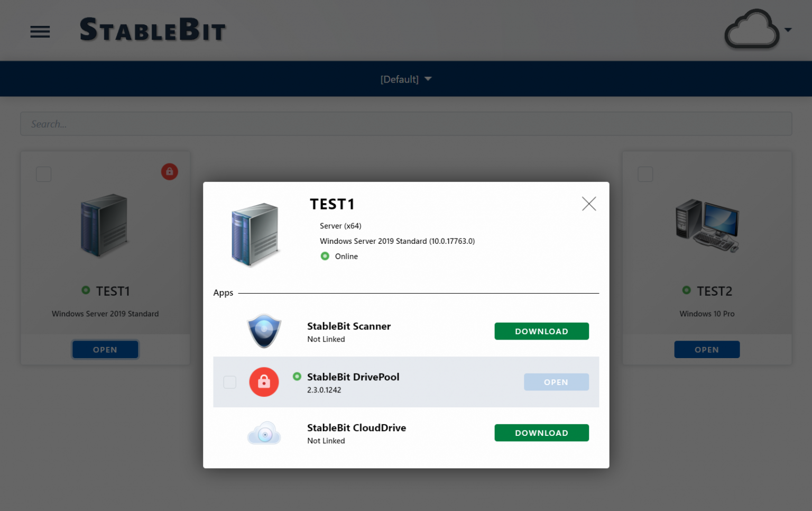Click the server tower icon in TEST1 dialog
This screenshot has width=812, height=511.
(254, 234)
